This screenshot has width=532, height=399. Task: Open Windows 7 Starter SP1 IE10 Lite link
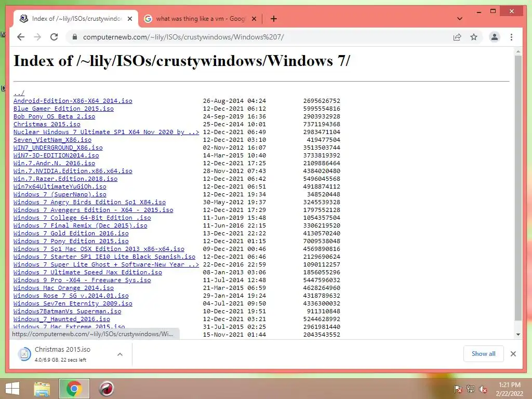(104, 257)
